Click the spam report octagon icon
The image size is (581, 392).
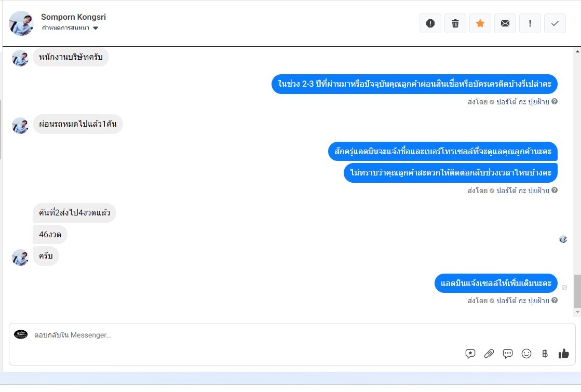click(x=430, y=23)
